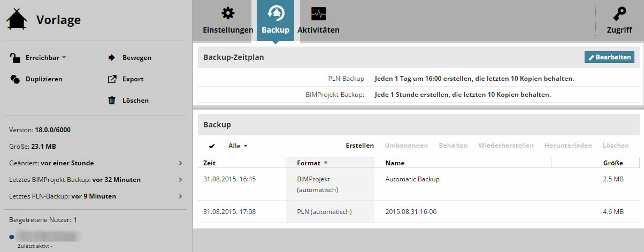
Task: Expand the Geändert details chevron
Action: tap(180, 163)
